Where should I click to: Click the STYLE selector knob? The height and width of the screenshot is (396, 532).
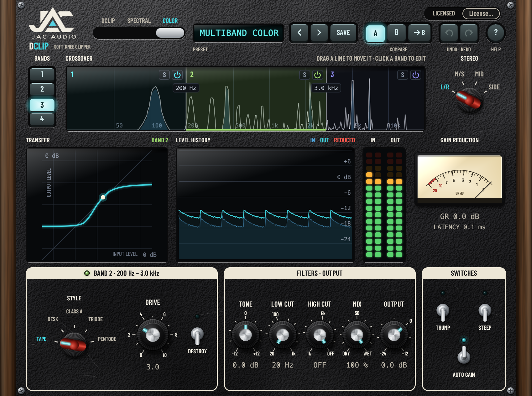pyautogui.click(x=74, y=345)
